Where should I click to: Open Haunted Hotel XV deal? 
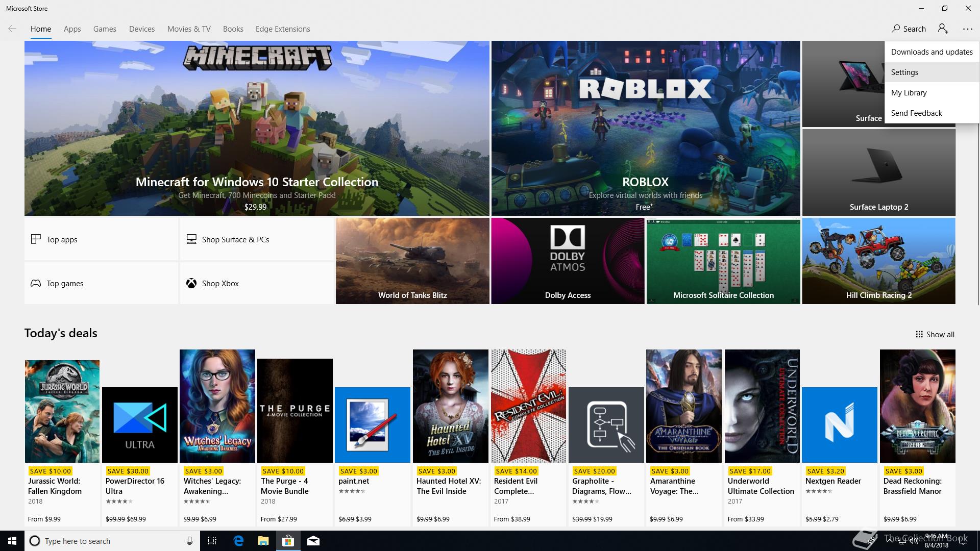pos(451,438)
